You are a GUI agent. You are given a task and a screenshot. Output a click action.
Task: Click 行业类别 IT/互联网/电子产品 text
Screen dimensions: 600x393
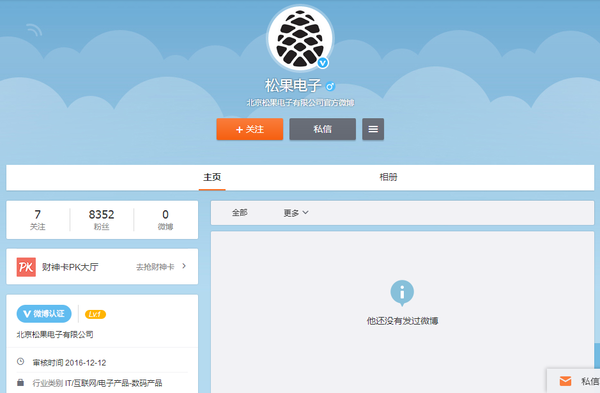coord(97,383)
